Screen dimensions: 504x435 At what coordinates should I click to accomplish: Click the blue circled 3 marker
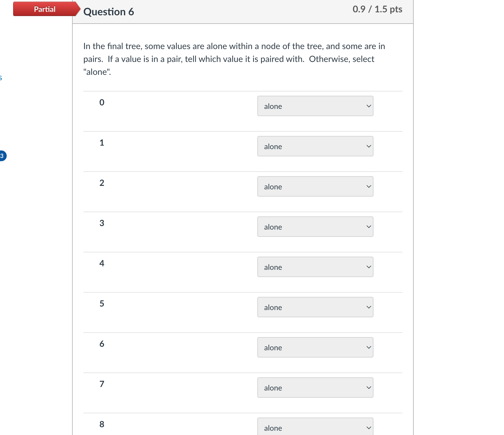tap(2, 156)
